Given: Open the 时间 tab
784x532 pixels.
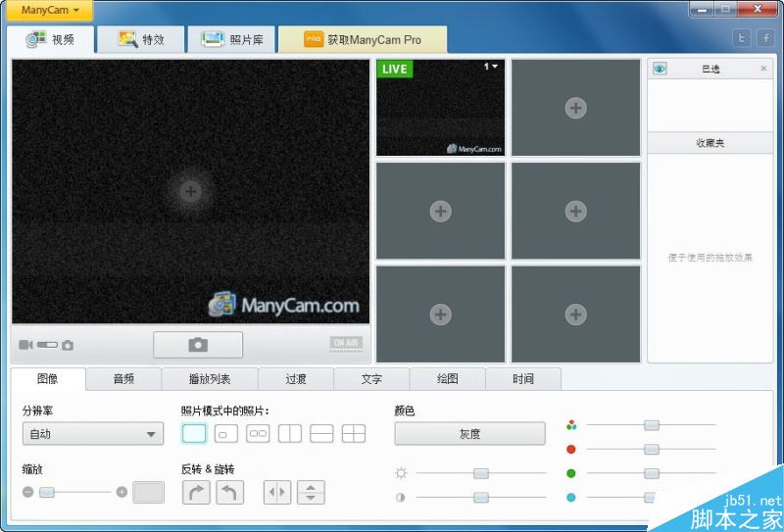Looking at the screenshot, I should click(x=523, y=379).
